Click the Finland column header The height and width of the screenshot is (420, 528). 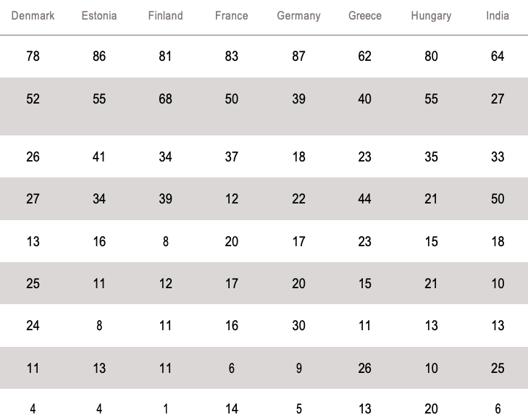pos(165,16)
